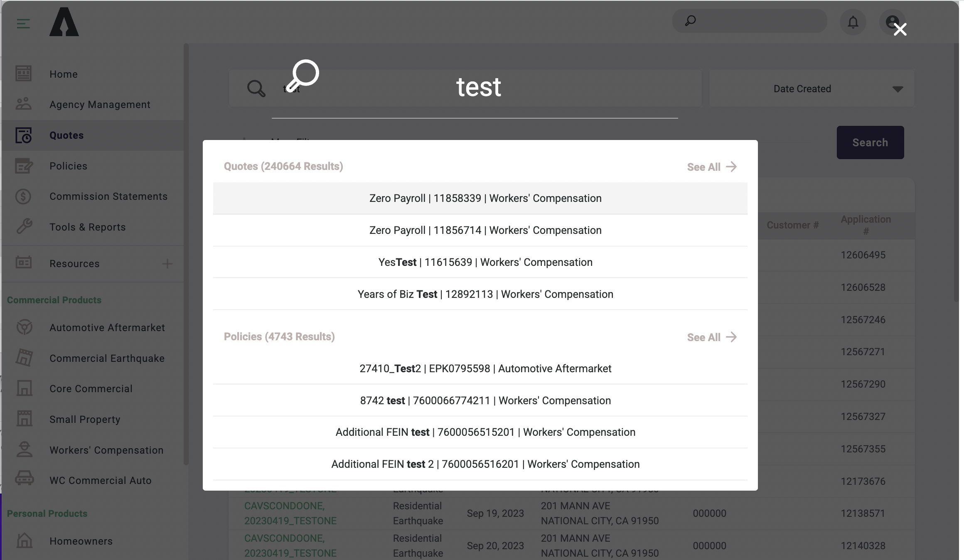The width and height of the screenshot is (964, 560).
Task: Go to Home in the sidebar
Action: point(63,74)
